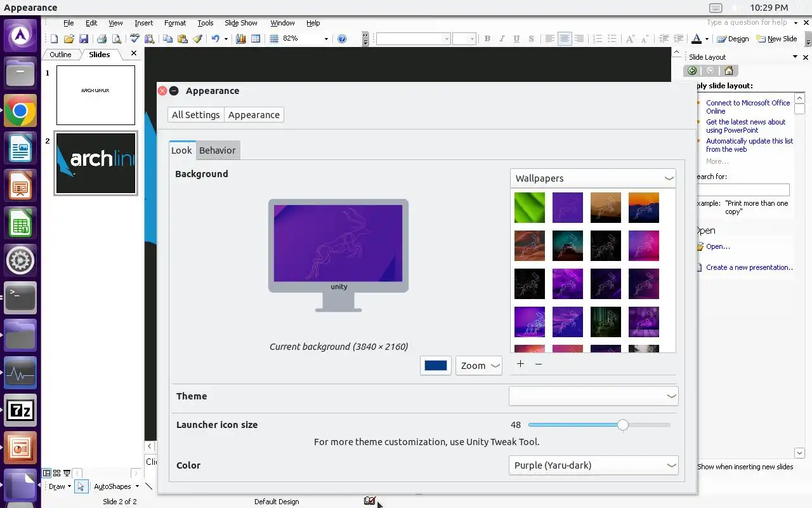The image size is (812, 508).
Task: Expand the Undo history dropdown arrow
Action: [x=225, y=39]
